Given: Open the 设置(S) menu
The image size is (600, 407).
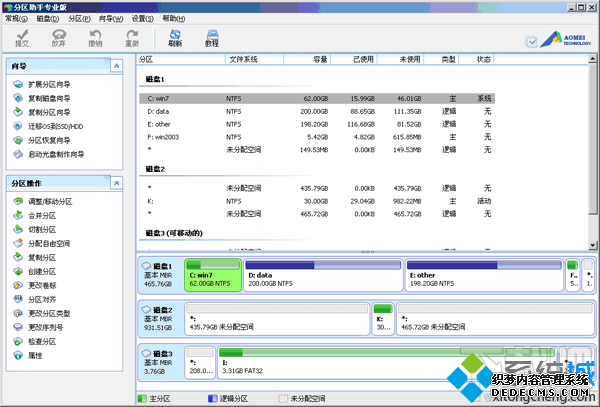Looking at the screenshot, I should pos(143,19).
